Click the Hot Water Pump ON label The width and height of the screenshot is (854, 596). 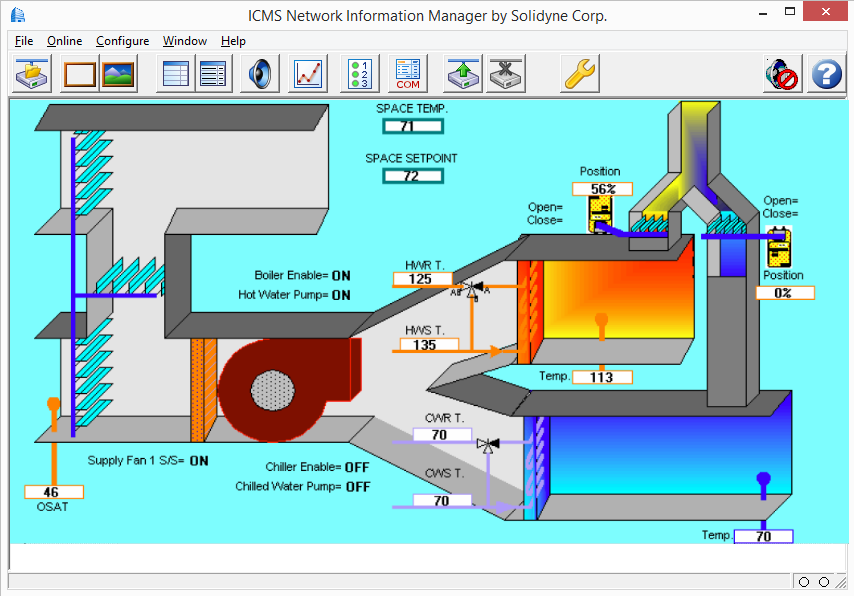click(340, 295)
